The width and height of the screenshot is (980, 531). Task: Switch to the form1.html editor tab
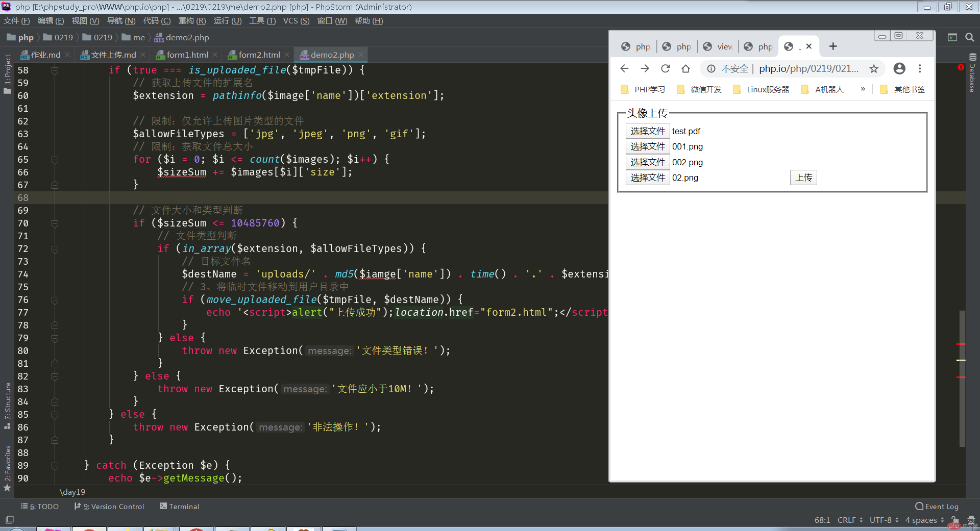(187, 55)
